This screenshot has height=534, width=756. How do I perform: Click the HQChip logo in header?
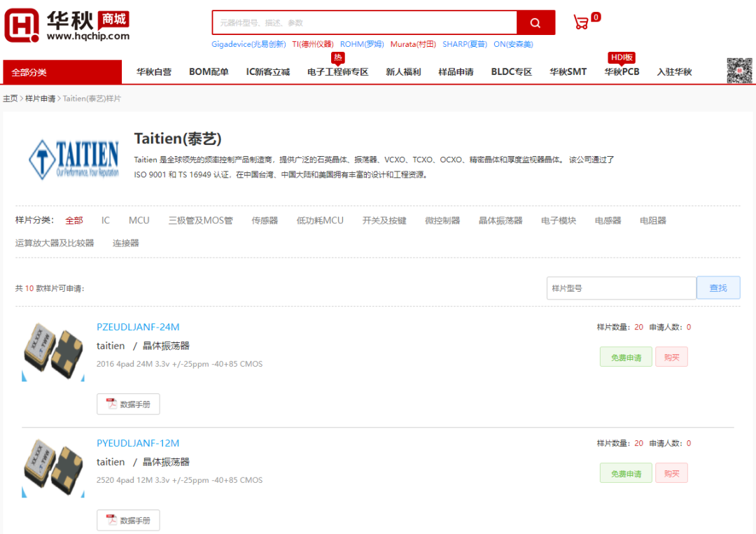67,26
